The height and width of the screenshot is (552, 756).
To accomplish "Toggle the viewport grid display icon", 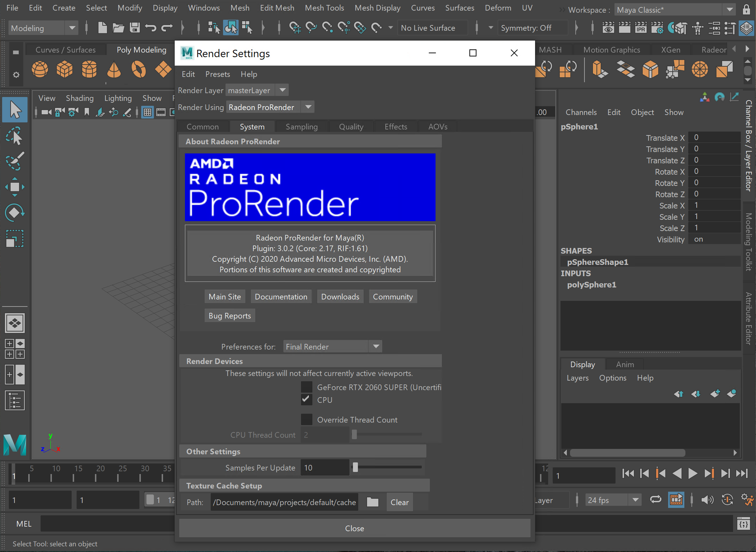I will coord(148,113).
